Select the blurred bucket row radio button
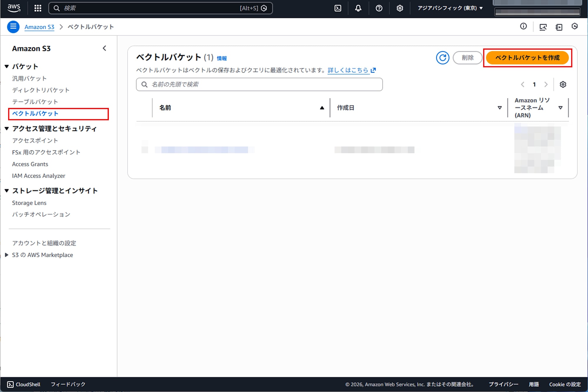This screenshot has width=588, height=392. point(145,150)
